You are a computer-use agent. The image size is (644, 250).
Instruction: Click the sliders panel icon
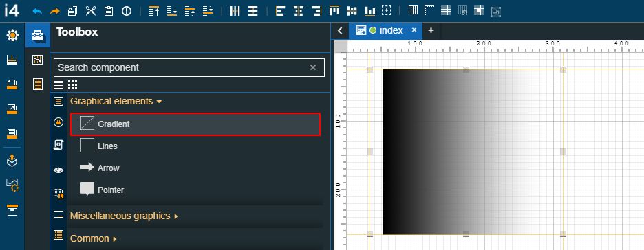[x=37, y=60]
